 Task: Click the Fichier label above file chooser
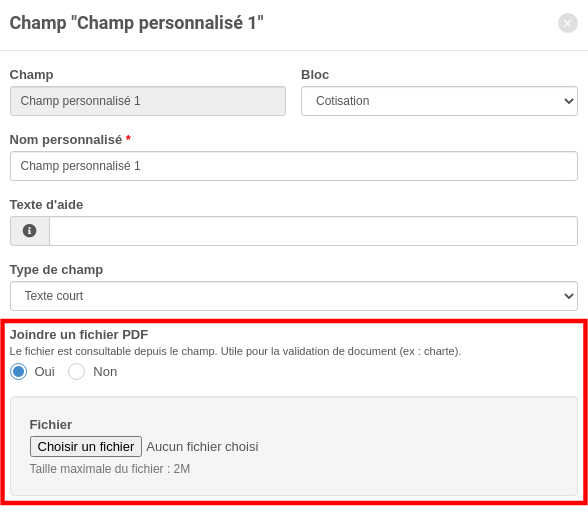(x=51, y=424)
